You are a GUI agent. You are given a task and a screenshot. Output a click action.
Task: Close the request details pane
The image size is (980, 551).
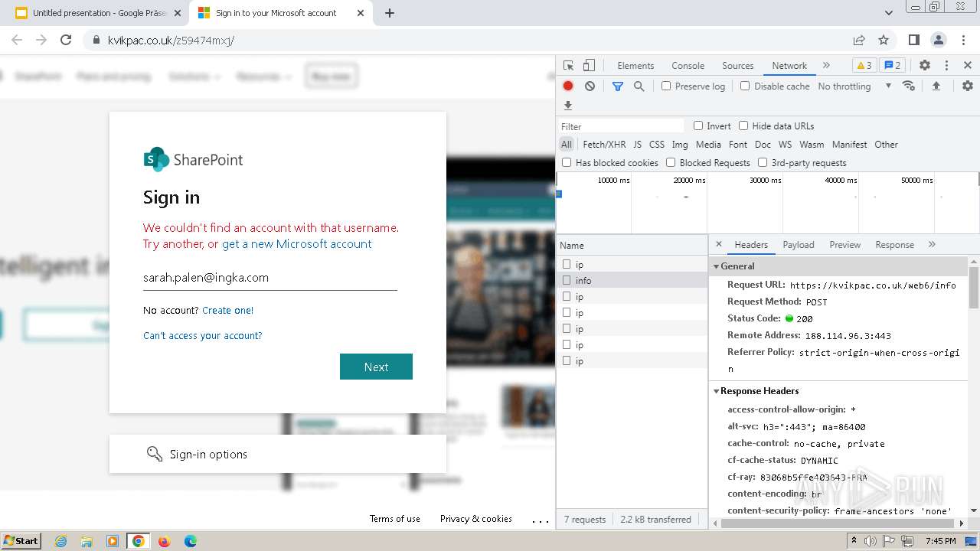point(718,244)
